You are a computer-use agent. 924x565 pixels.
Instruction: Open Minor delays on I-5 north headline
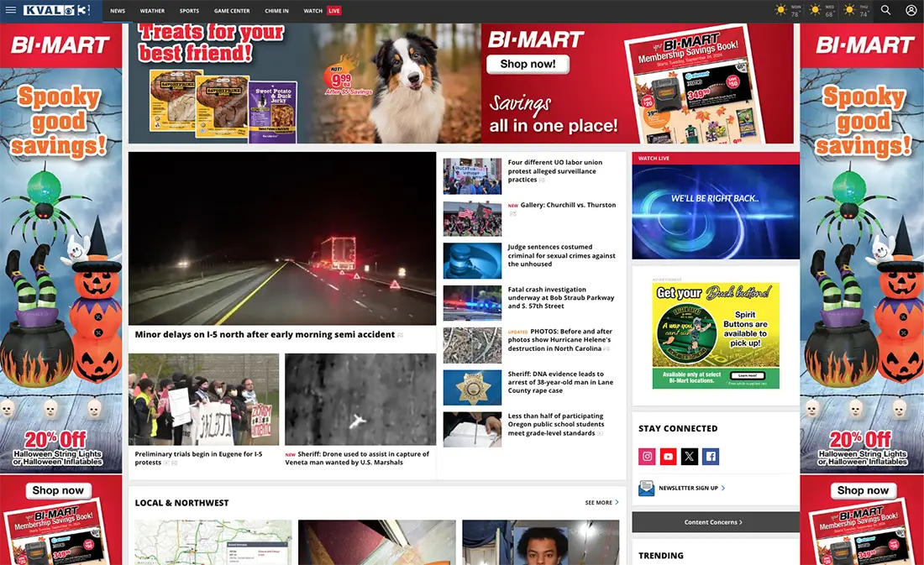[265, 334]
